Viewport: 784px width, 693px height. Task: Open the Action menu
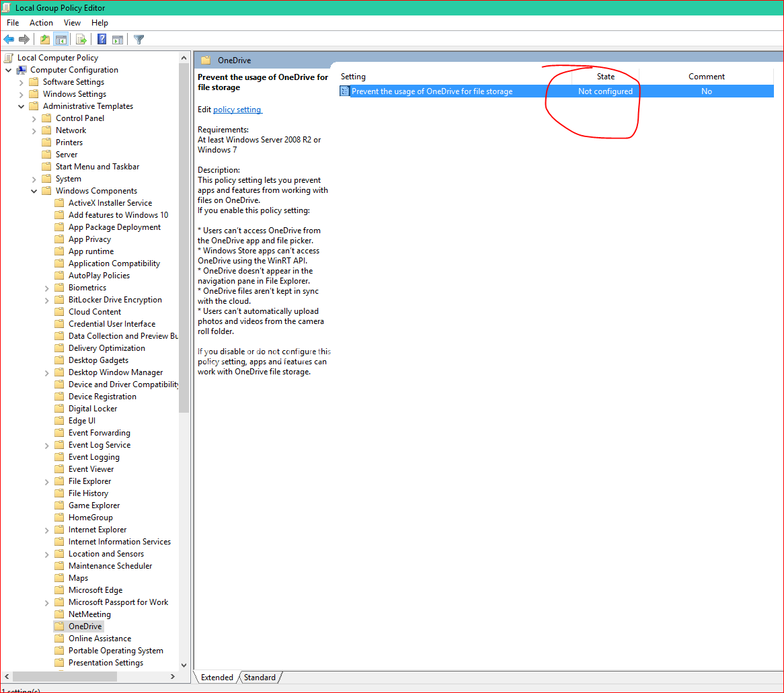coord(41,23)
